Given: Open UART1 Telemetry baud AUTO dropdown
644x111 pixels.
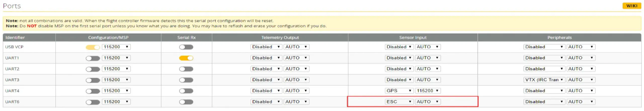Looking at the screenshot, I should [x=296, y=58].
